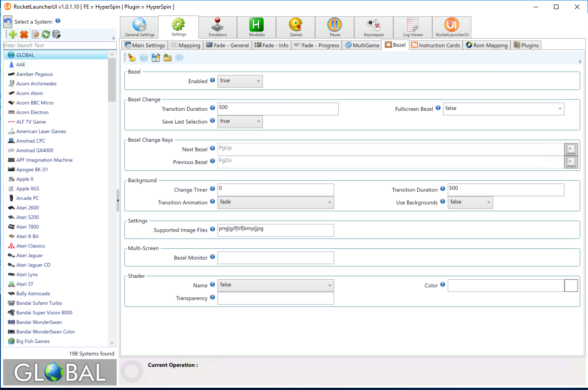Click info icon beside Transition Animation
The image size is (588, 390).
[x=212, y=202]
